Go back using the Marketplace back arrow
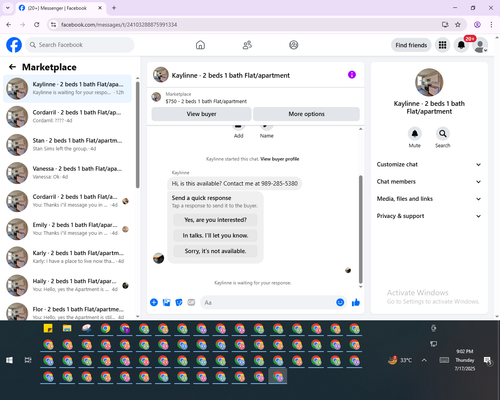Screen dimensions: 500x400 click(x=12, y=67)
